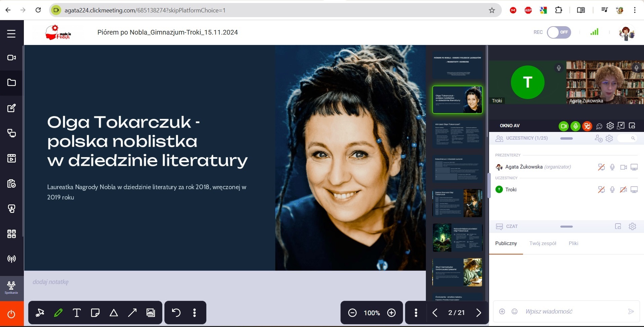Open the chat settings gear
The width and height of the screenshot is (644, 327).
coord(632,226)
